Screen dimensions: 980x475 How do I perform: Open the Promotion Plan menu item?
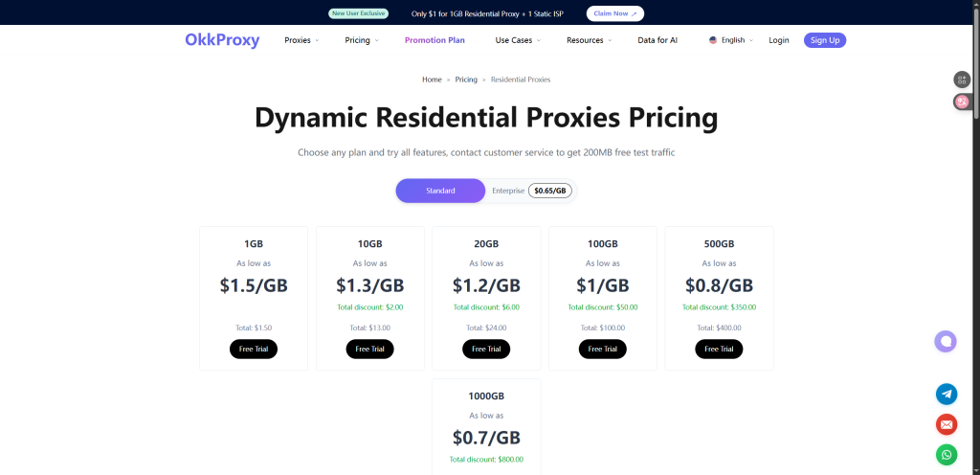tap(434, 40)
